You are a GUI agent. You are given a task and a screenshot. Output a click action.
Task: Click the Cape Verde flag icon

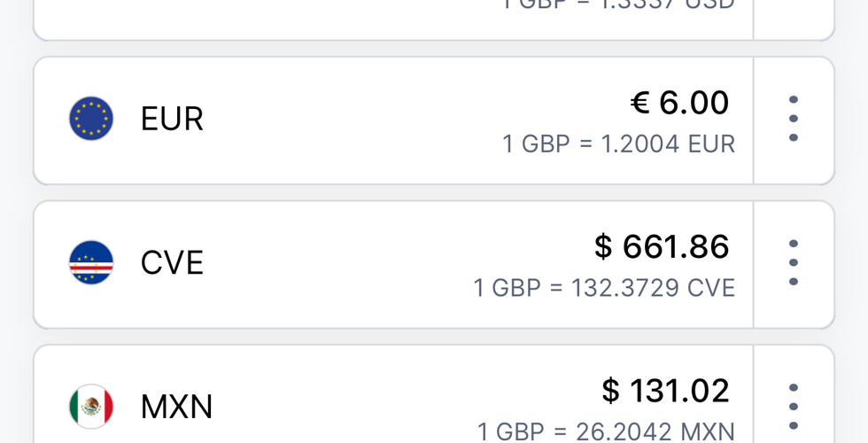point(91,263)
